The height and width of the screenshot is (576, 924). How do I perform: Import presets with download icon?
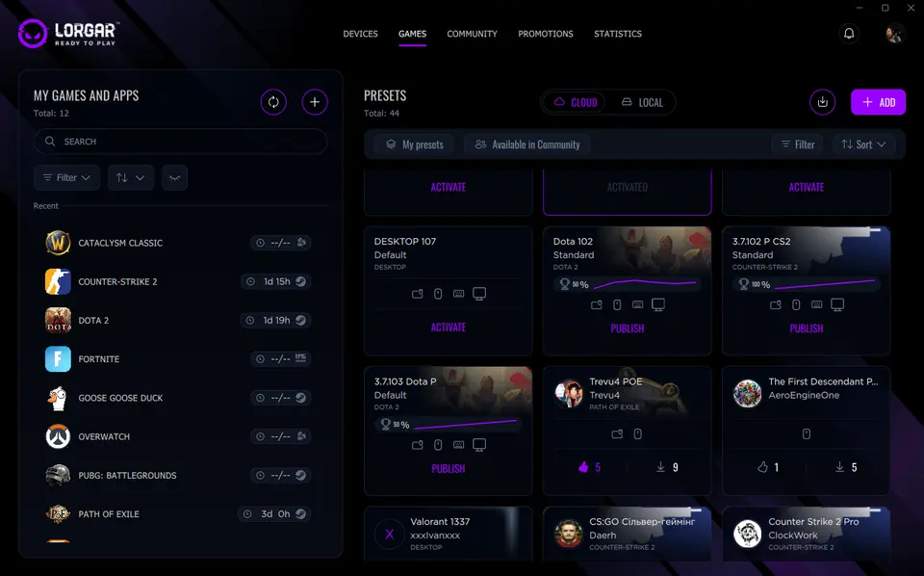click(822, 102)
